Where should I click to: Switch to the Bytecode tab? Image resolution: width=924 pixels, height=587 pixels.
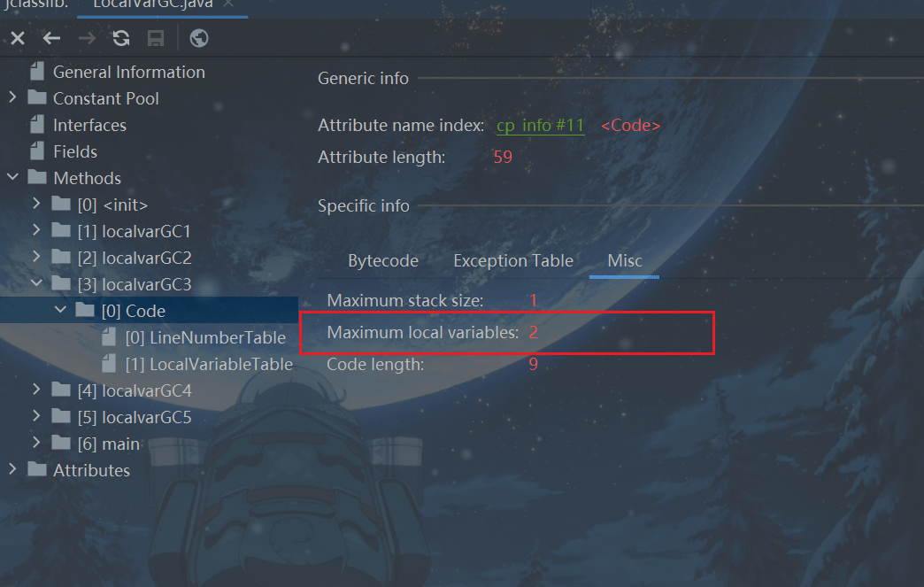click(383, 260)
